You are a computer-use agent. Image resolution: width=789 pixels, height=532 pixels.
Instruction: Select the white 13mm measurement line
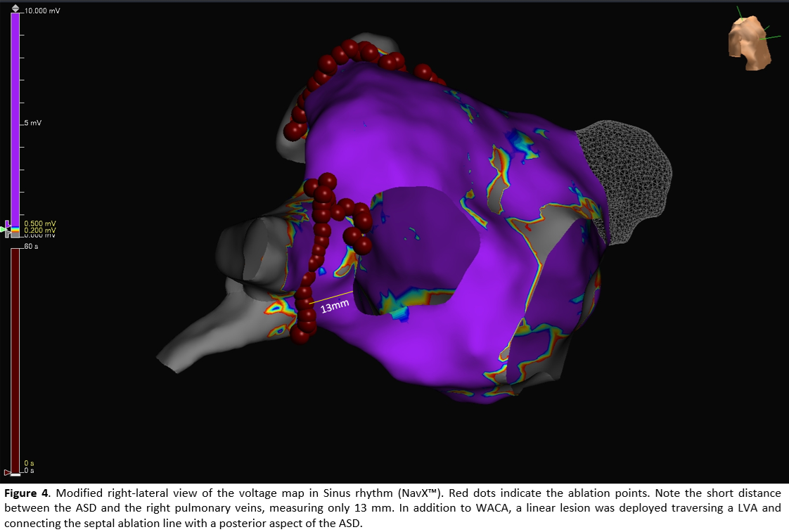tap(331, 297)
